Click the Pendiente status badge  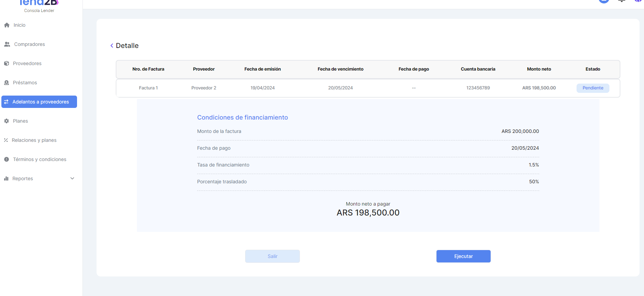593,88
